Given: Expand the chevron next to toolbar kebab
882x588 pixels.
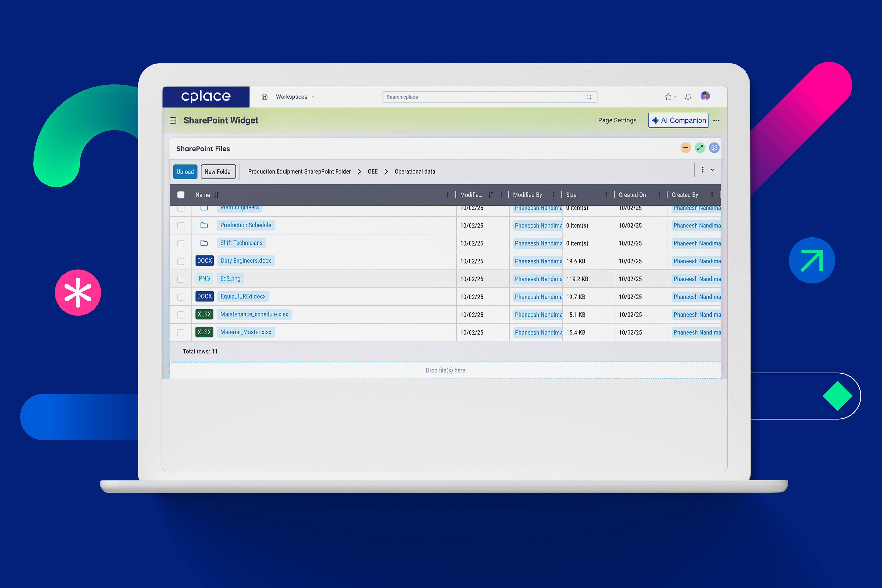Looking at the screenshot, I should pos(712,170).
